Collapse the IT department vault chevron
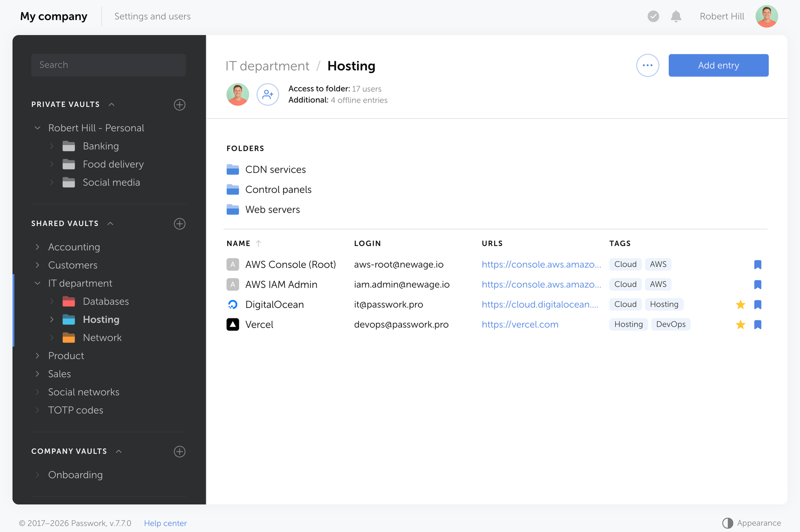 pos(38,283)
